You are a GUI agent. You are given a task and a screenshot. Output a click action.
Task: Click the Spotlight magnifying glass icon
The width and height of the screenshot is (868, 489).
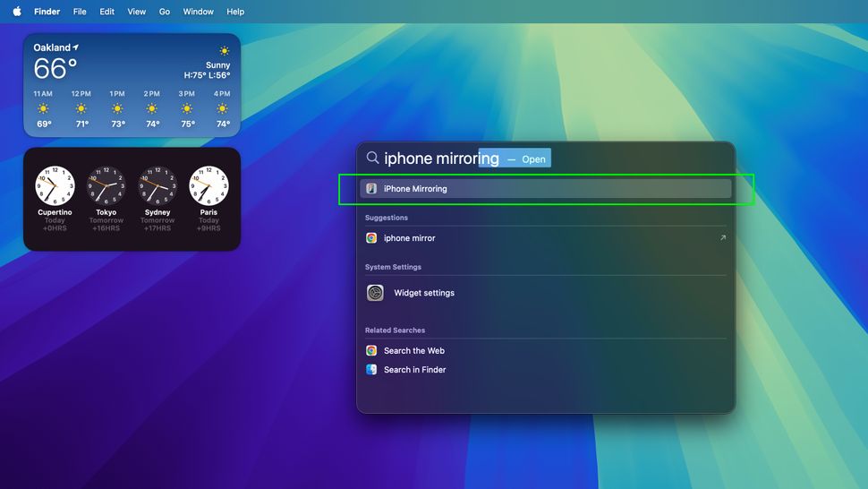[372, 158]
